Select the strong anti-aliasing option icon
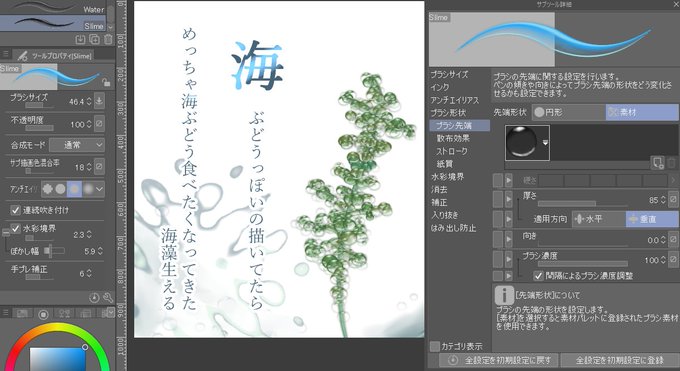This screenshot has height=371, width=680. (x=88, y=189)
